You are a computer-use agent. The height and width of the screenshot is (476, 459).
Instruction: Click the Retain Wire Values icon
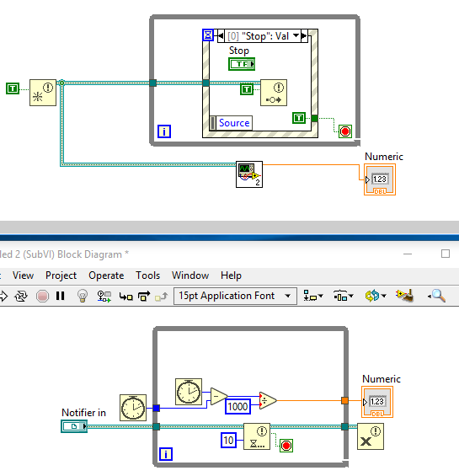104,296
